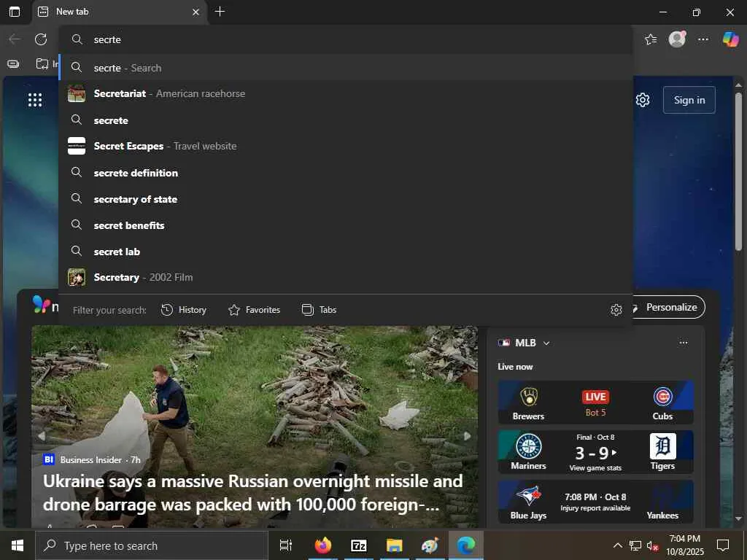Go back using the back arrow

point(15,39)
